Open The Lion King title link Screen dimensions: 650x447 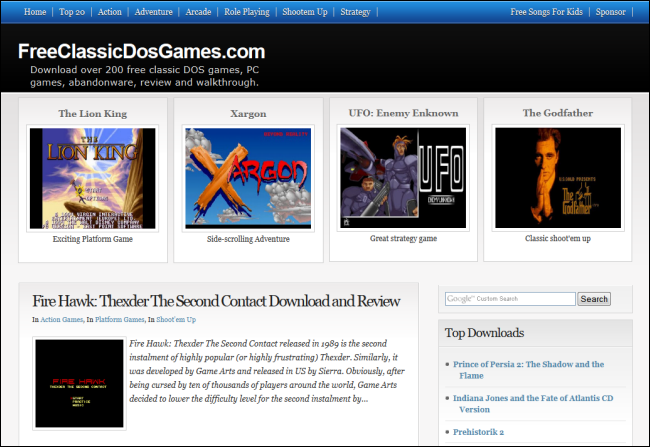point(92,114)
